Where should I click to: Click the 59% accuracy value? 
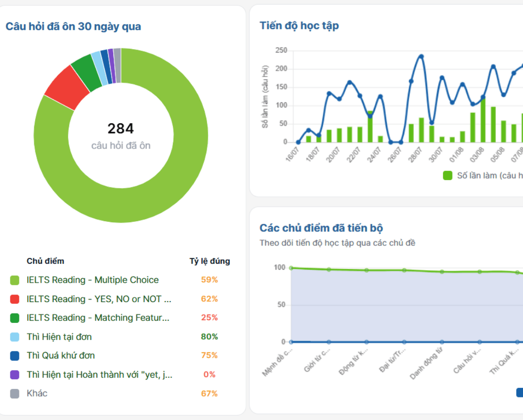pyautogui.click(x=209, y=280)
